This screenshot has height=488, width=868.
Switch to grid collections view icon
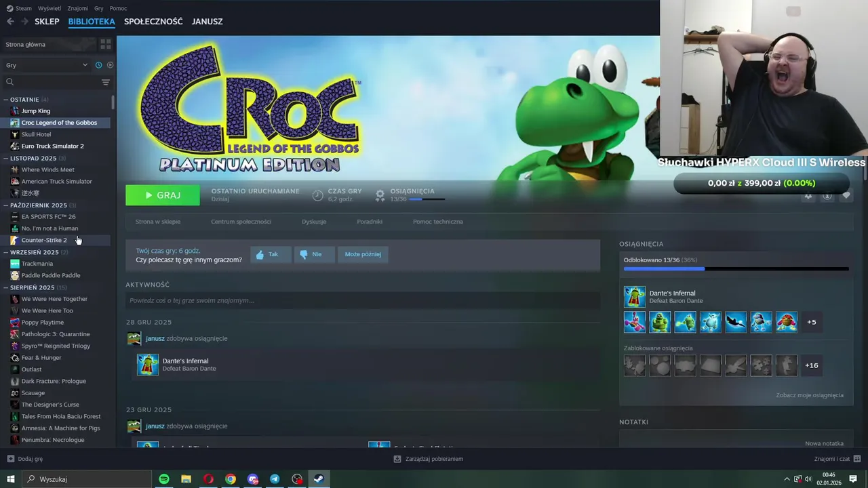(106, 44)
